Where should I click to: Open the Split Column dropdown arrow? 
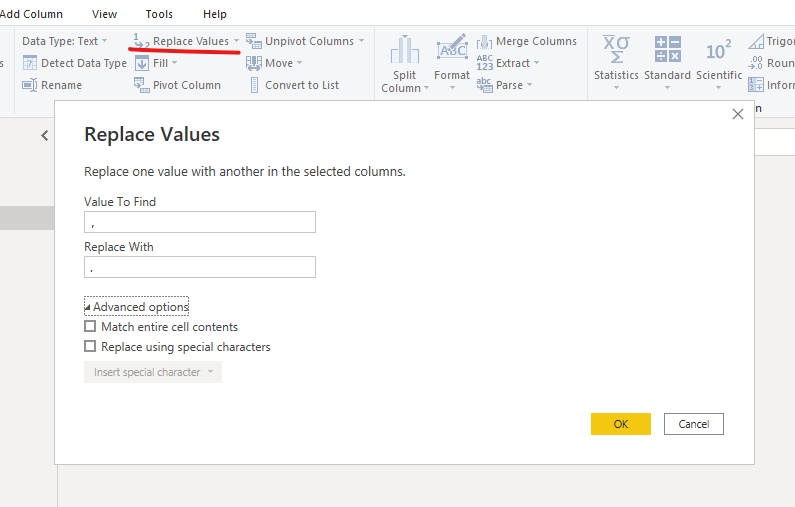coord(426,88)
